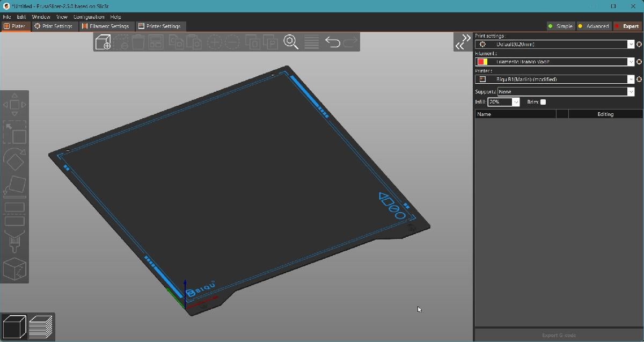The width and height of the screenshot is (644, 342).
Task: Select the Move tool in left toolbar
Action: 14,105
